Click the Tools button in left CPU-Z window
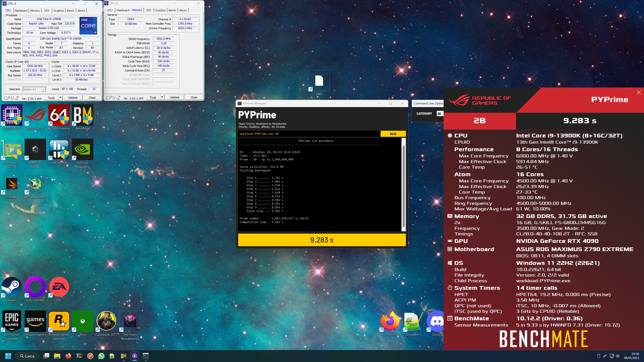 pos(51,98)
